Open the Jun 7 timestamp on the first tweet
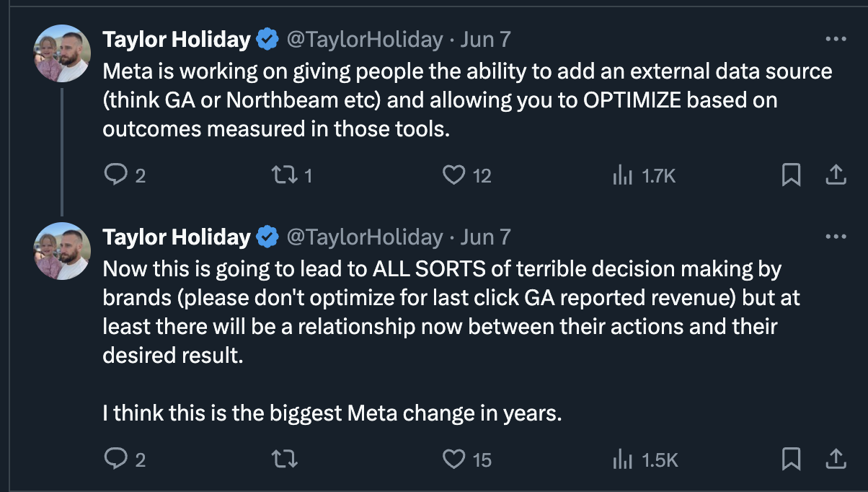Image resolution: width=868 pixels, height=492 pixels. [485, 39]
